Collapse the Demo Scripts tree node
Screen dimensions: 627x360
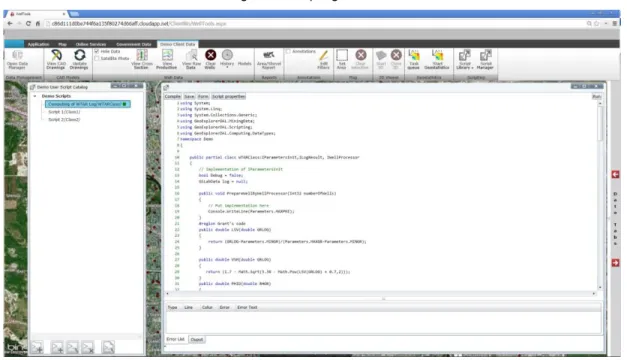point(35,96)
